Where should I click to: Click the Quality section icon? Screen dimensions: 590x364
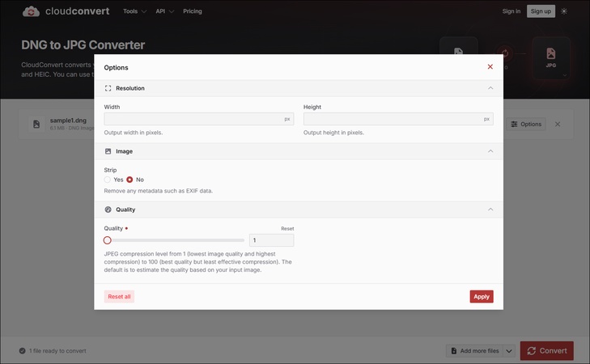[108, 210]
